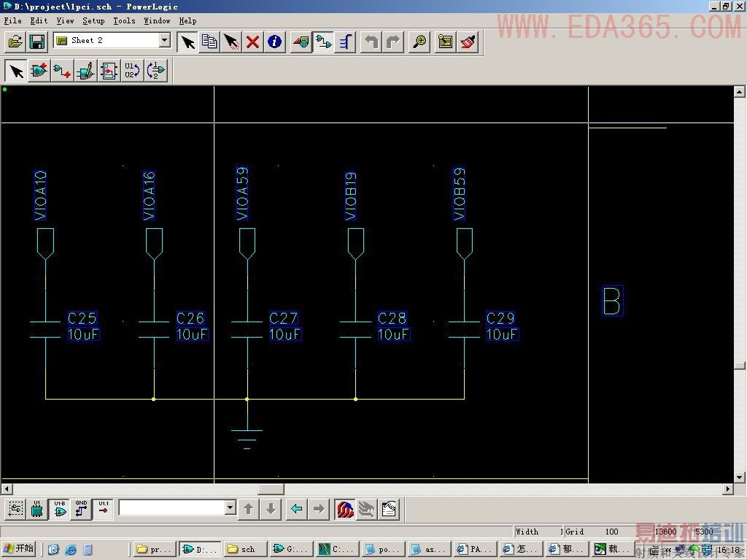Click the Move arrow with red trail icon
This screenshot has height=560, width=747.
point(231,42)
